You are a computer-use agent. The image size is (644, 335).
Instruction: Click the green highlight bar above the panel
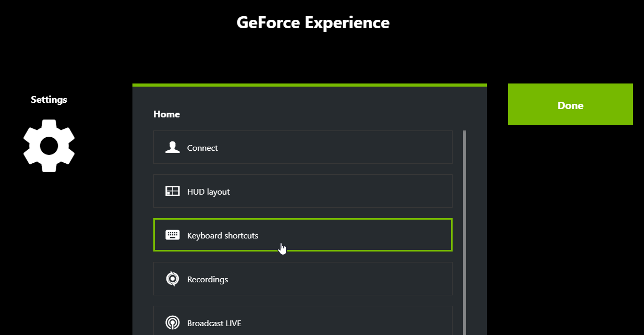(310, 84)
